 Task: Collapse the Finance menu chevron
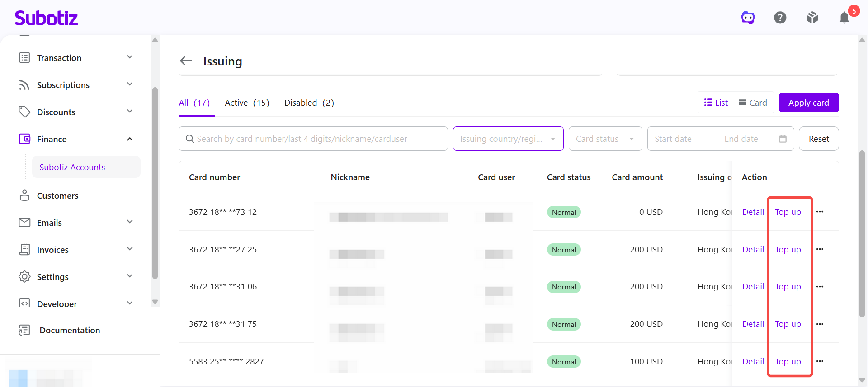point(130,139)
